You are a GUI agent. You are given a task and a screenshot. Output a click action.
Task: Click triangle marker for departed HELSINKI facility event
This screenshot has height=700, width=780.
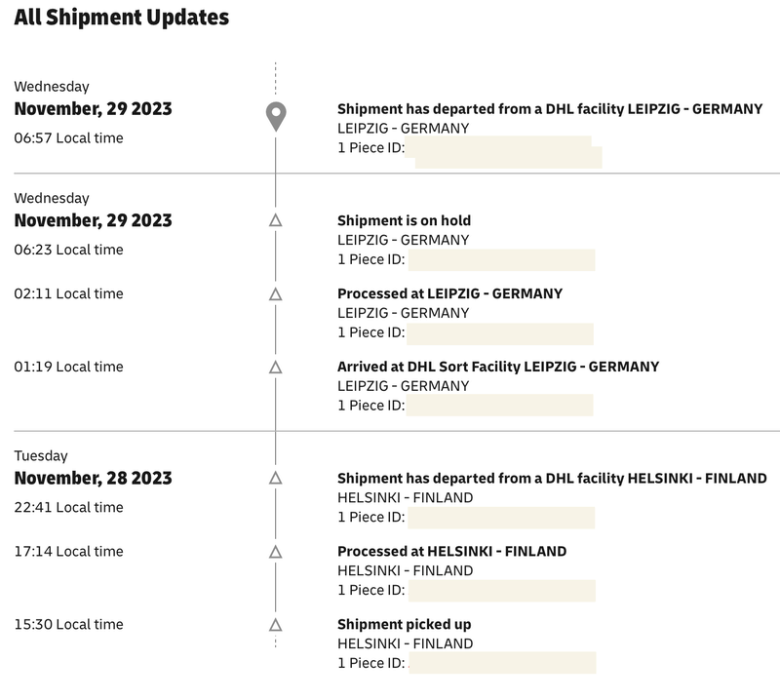click(276, 478)
